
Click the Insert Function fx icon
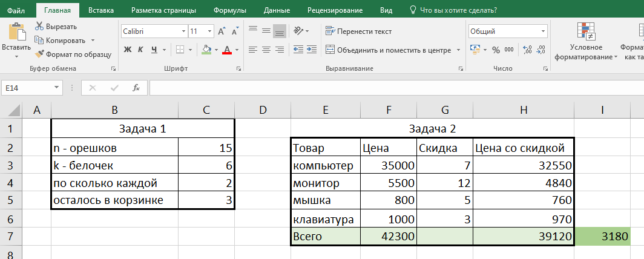(x=136, y=88)
